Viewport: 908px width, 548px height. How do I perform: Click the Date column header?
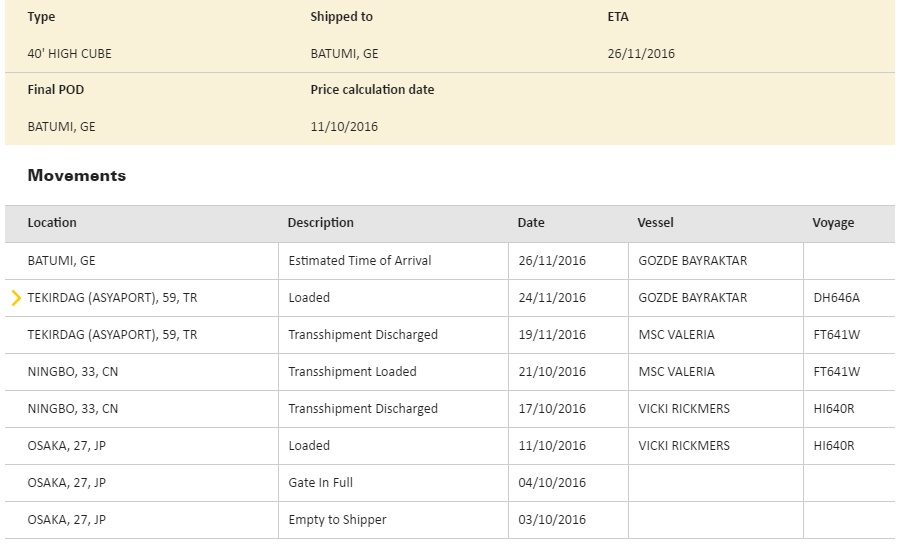coord(531,223)
